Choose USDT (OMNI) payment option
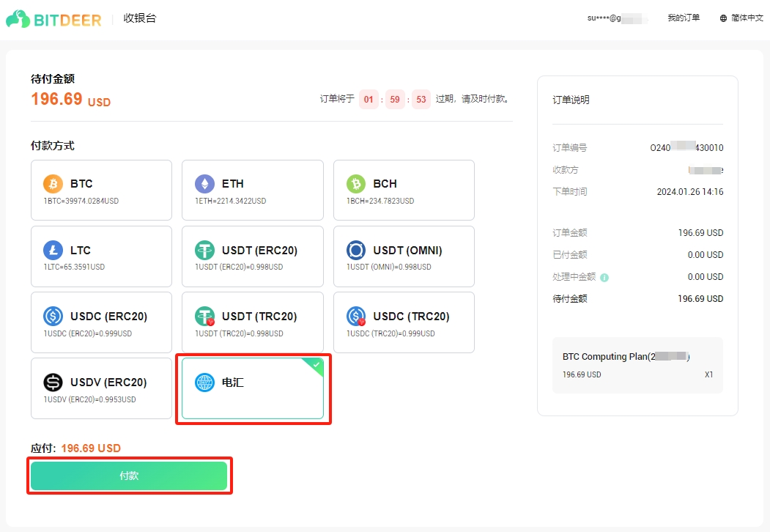 [x=404, y=256]
